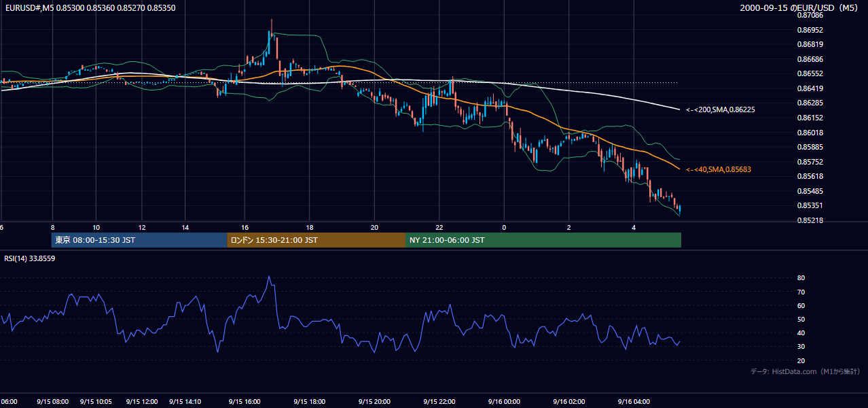
Task: Click hour label 10 on price chart axis
Action: pos(96,227)
